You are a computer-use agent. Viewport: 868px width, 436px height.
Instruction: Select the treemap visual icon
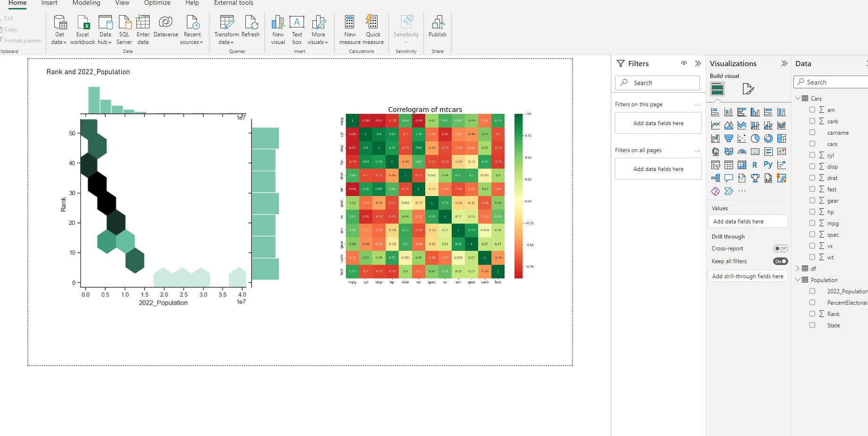coord(781,138)
